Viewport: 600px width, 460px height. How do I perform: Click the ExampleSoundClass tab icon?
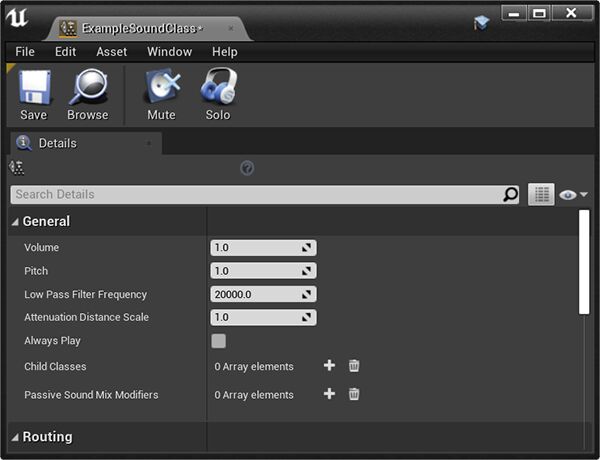(68, 29)
